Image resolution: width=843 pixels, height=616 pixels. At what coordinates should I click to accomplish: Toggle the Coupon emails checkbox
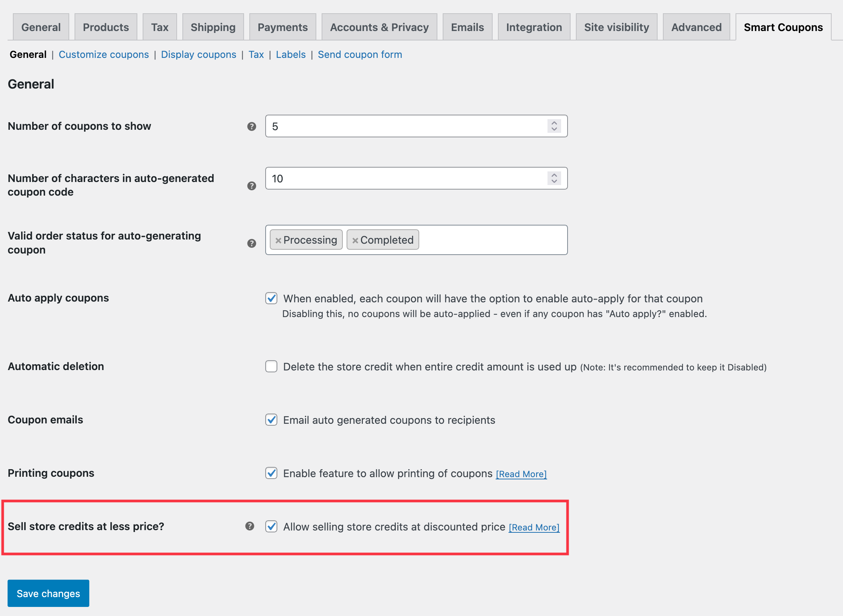pyautogui.click(x=271, y=420)
